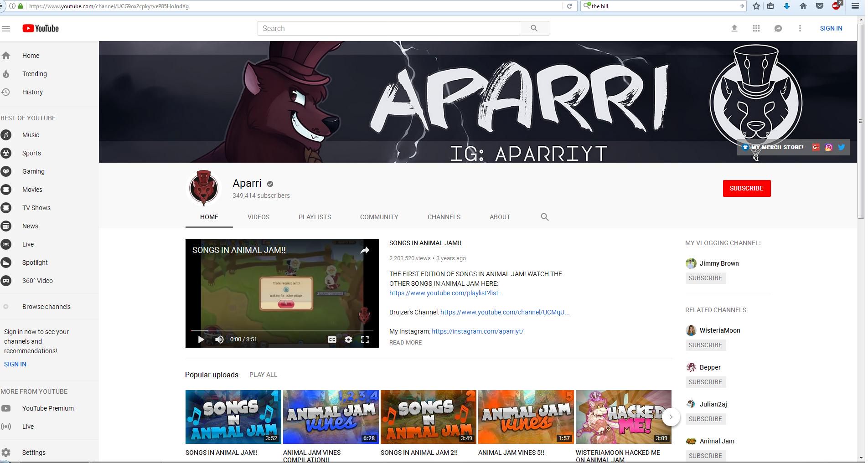
Task: Play the featured video
Action: click(201, 340)
